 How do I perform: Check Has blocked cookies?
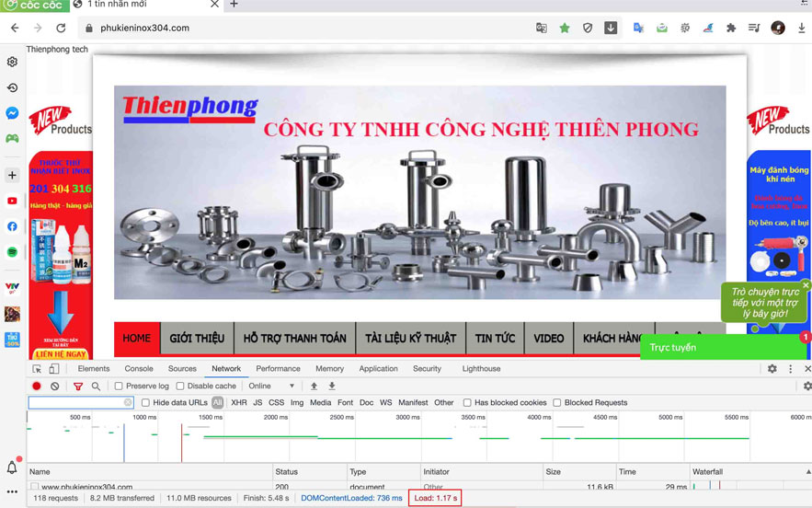[467, 403]
